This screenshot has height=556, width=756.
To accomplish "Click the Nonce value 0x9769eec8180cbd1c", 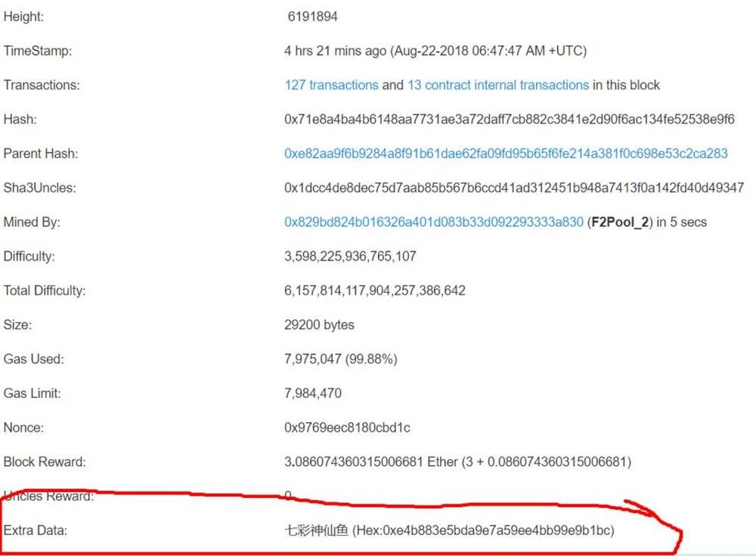I will click(347, 427).
